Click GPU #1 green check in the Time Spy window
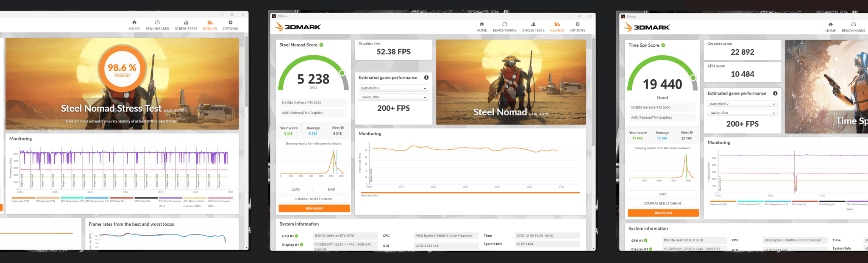Screen dimensions: 868x263 (645, 241)
